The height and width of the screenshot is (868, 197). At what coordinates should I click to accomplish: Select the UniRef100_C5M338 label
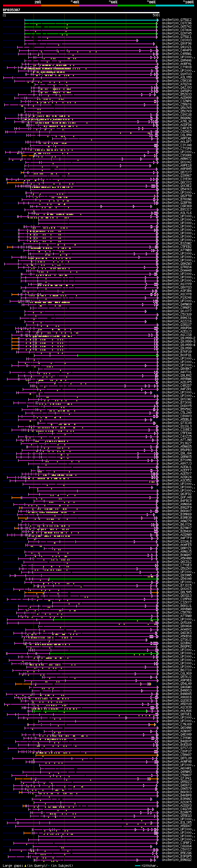click(x=177, y=81)
